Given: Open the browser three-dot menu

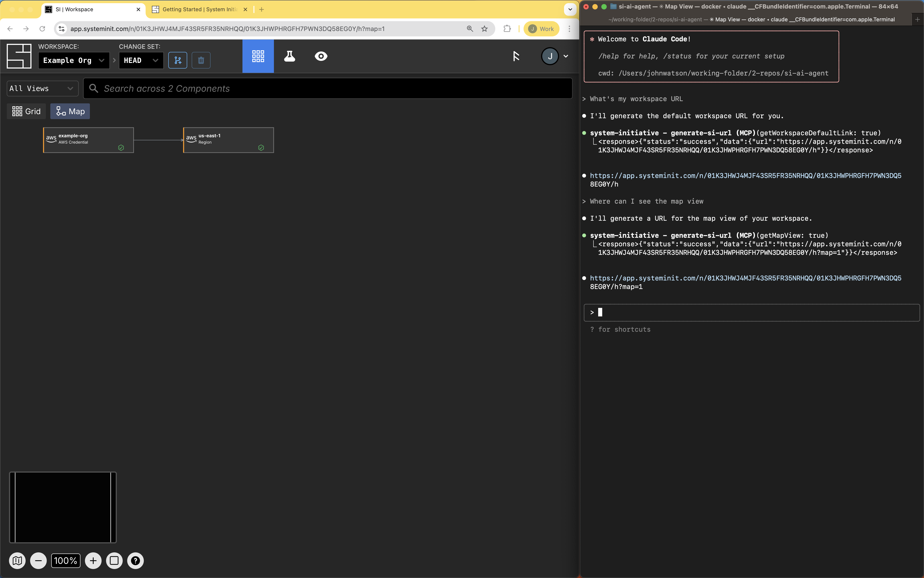Looking at the screenshot, I should click(x=569, y=29).
